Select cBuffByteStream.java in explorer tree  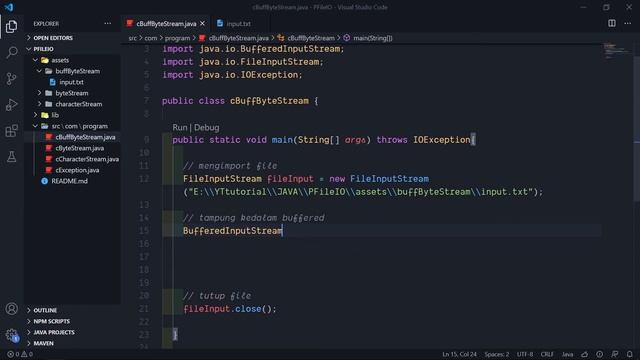pos(85,137)
